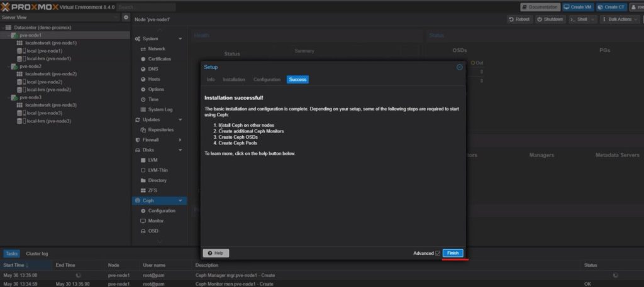The width and height of the screenshot is (644, 287).
Task: Open the Server View selector
Action: (x=60, y=18)
